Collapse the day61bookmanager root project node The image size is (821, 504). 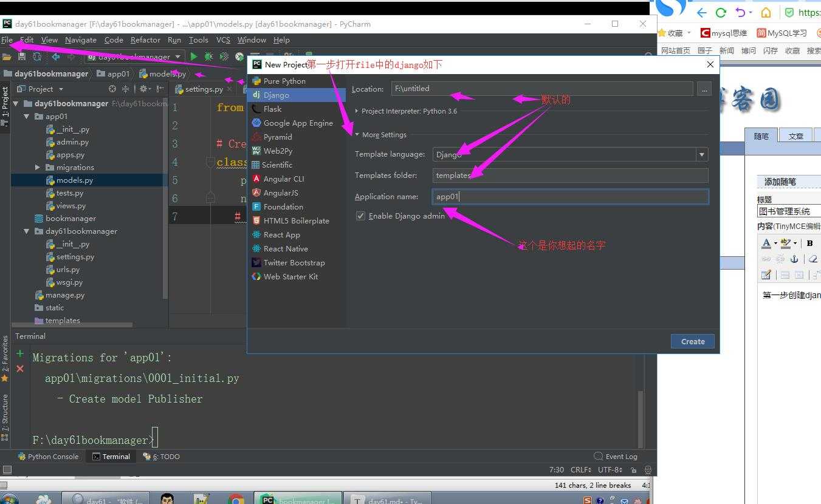tap(16, 103)
